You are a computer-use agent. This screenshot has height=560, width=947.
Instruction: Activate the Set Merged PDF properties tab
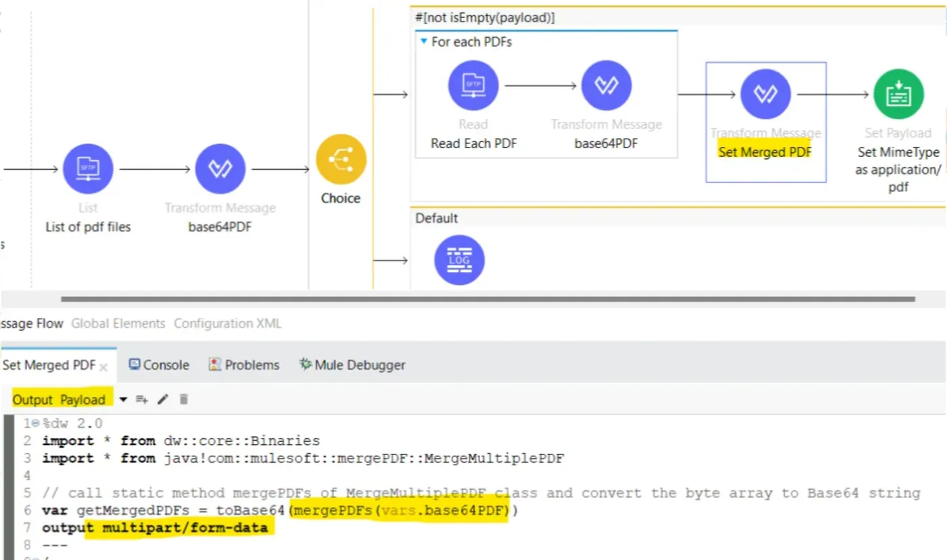pos(49,365)
